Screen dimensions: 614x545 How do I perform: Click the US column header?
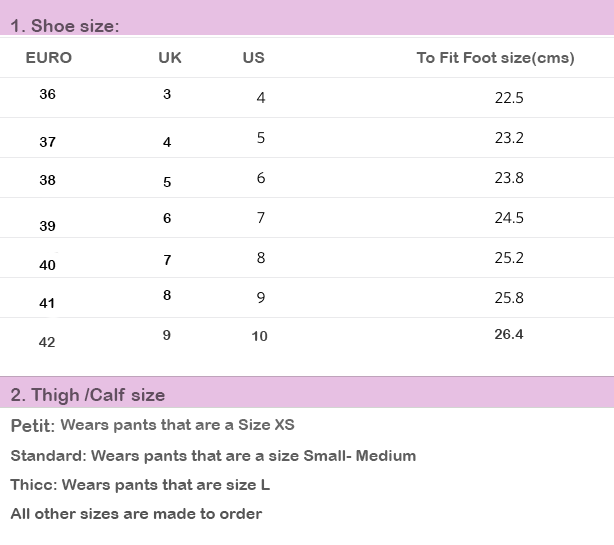point(254,58)
